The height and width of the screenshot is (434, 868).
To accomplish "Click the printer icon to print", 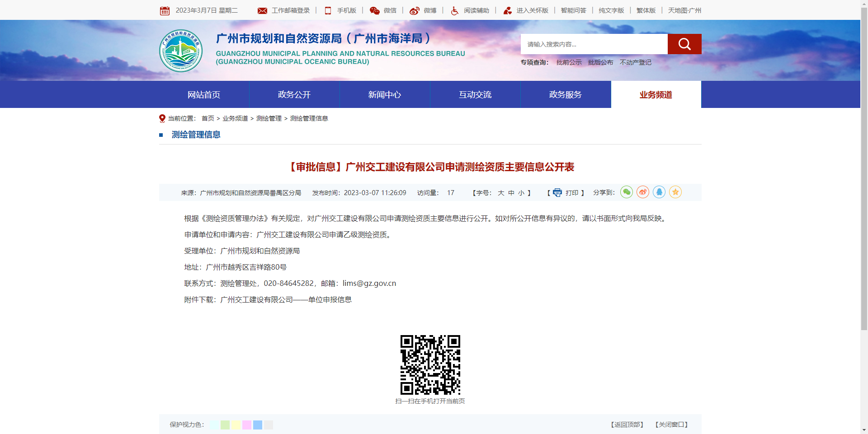I will click(x=557, y=193).
